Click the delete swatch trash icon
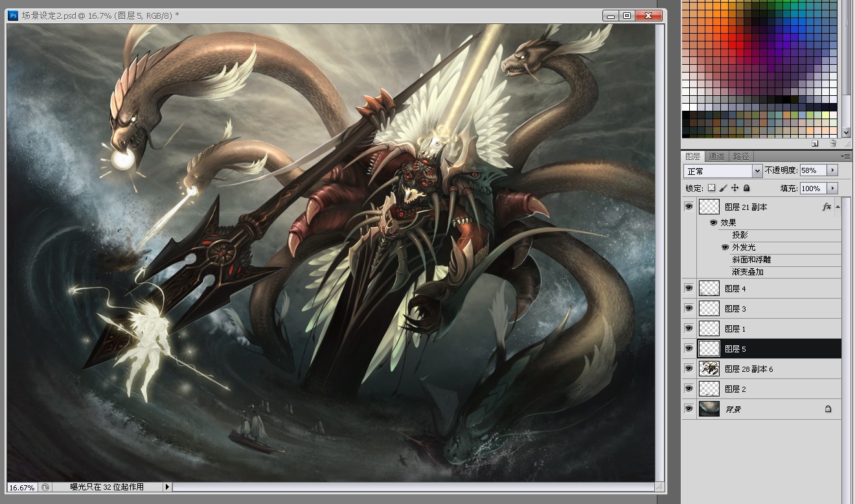 tap(833, 143)
